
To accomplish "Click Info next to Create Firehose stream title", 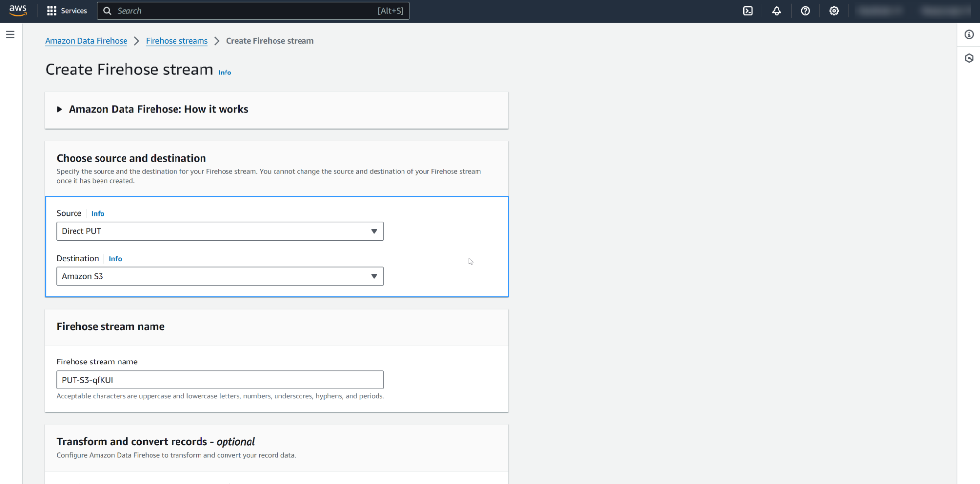I will (x=224, y=72).
